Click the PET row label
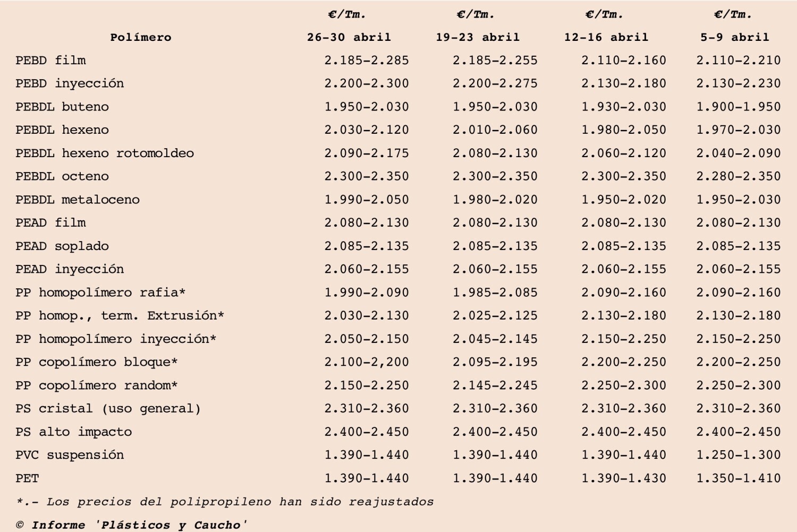 pyautogui.click(x=27, y=478)
